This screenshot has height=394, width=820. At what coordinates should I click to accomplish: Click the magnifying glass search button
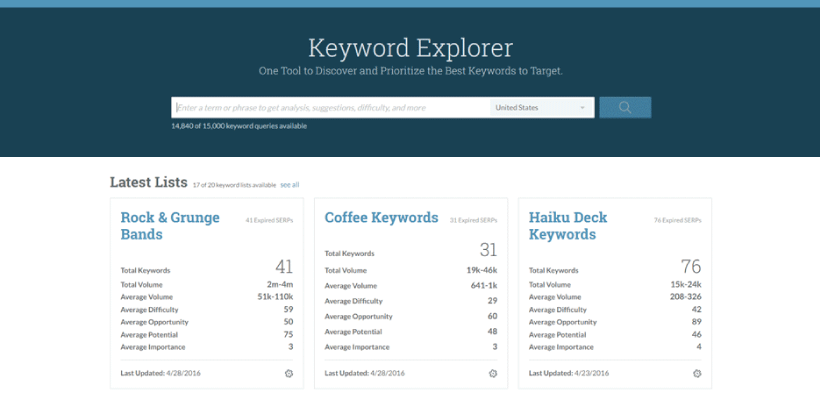[625, 107]
